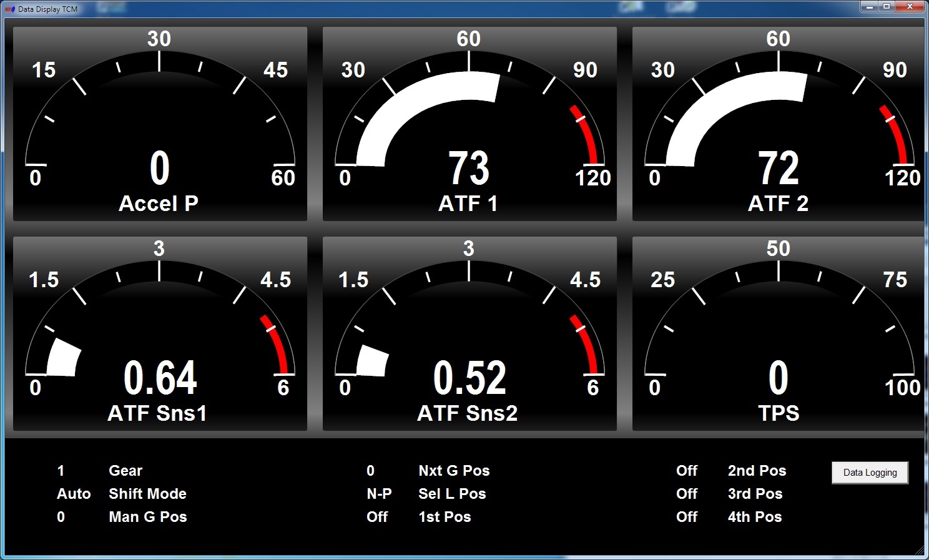The image size is (929, 560).
Task: Click the Nxt G Pos label
Action: [454, 471]
